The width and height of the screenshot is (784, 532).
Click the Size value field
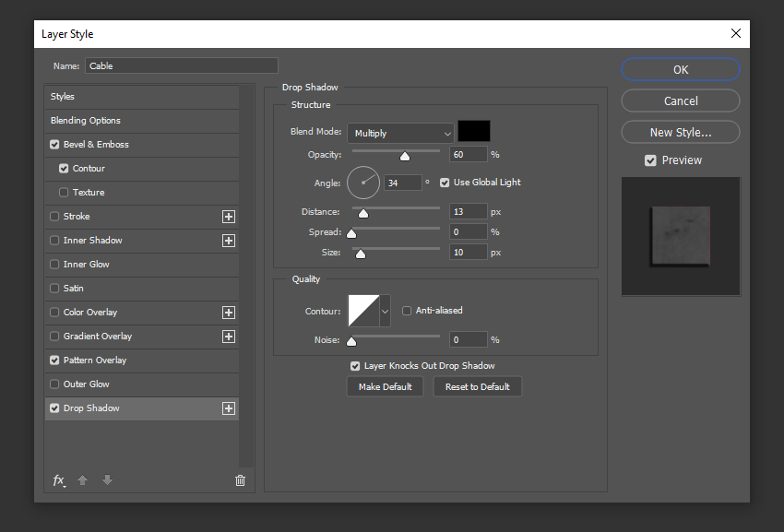click(x=469, y=253)
